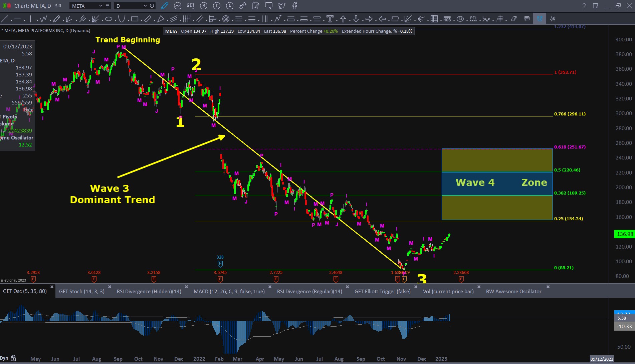Image resolution: width=635 pixels, height=364 pixels.
Task: Click the blue Wave 4 Zone rectangle
Action: coord(497,183)
